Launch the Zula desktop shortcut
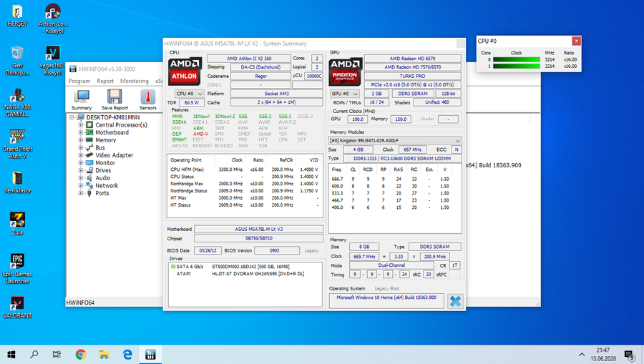Viewport: 644px width, 364px height. pyautogui.click(x=17, y=224)
